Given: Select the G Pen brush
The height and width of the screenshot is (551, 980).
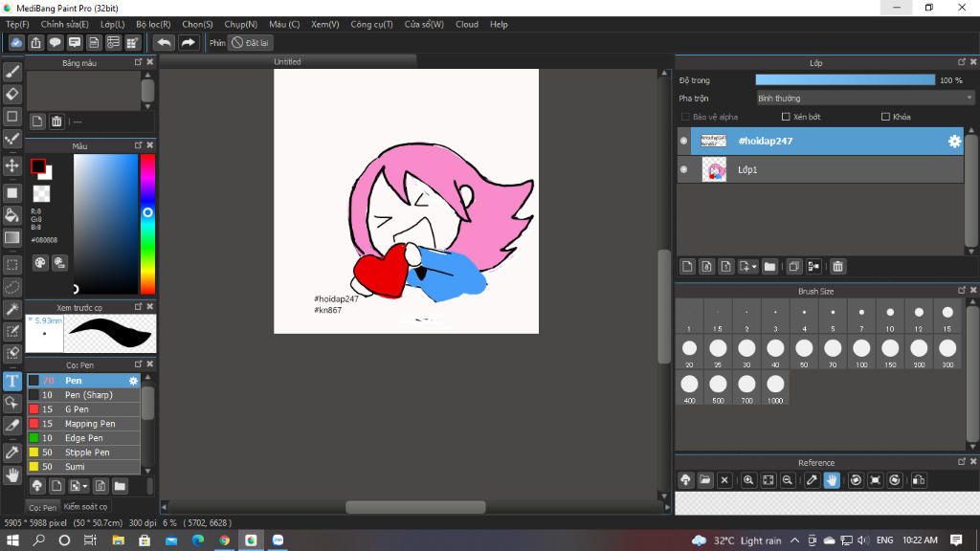Looking at the screenshot, I should pyautogui.click(x=77, y=409).
